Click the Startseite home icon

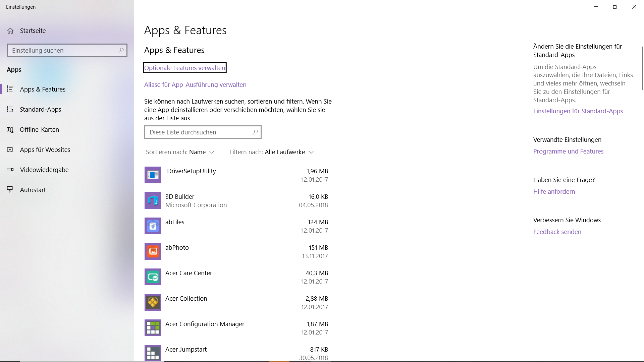click(10, 31)
